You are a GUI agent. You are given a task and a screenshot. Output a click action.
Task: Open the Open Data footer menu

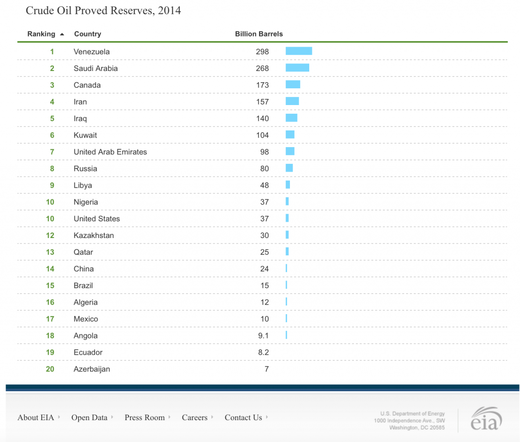[x=89, y=417]
